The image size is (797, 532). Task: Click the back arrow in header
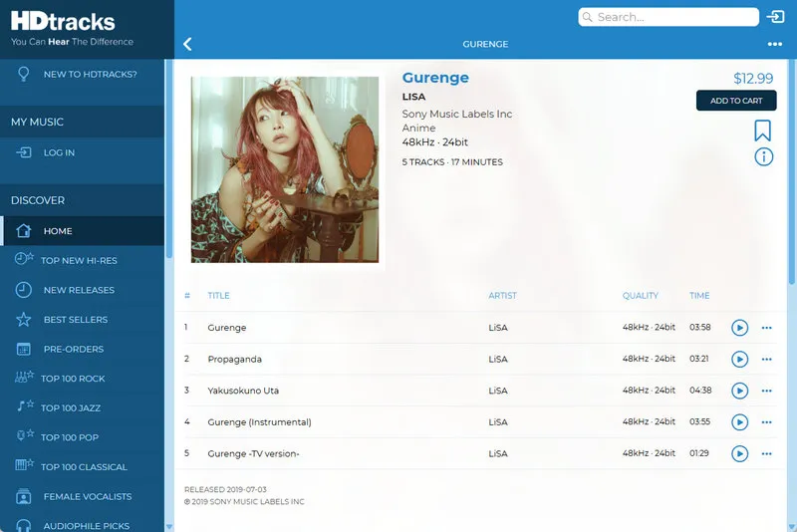(187, 44)
